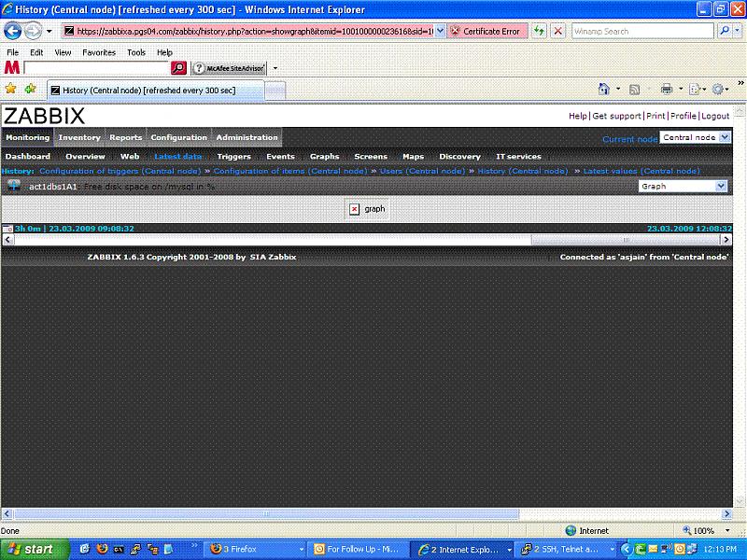Select the Monitoring main tab
Viewport: 747px width, 560px height.
[x=28, y=137]
